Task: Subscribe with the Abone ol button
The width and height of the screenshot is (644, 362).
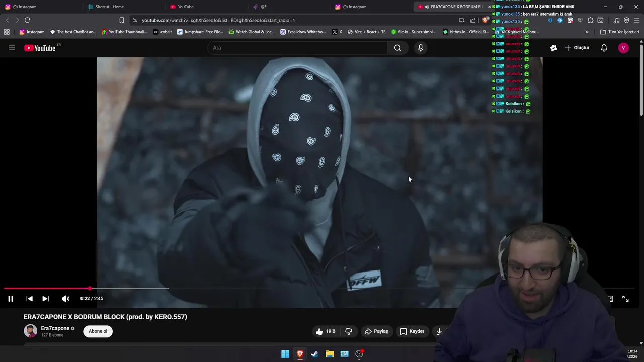Action: click(98, 331)
